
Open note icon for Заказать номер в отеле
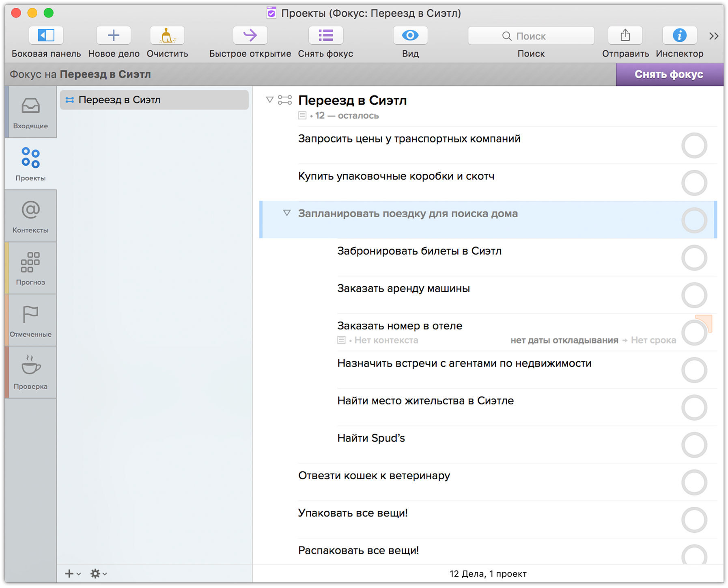(x=341, y=340)
